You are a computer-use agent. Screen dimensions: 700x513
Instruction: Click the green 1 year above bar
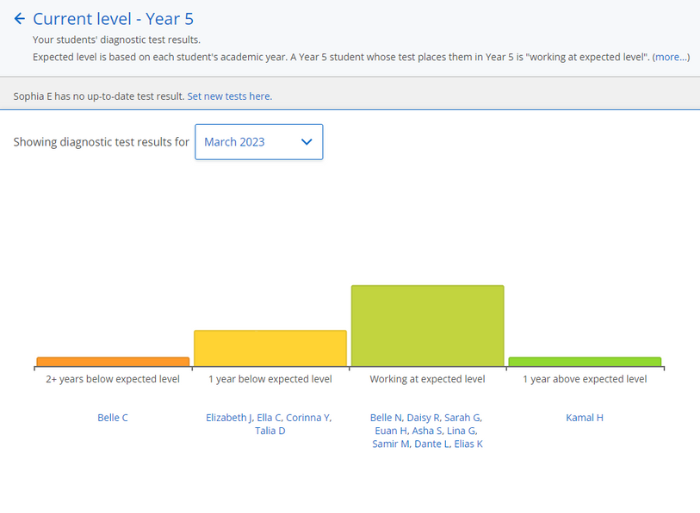[584, 361]
